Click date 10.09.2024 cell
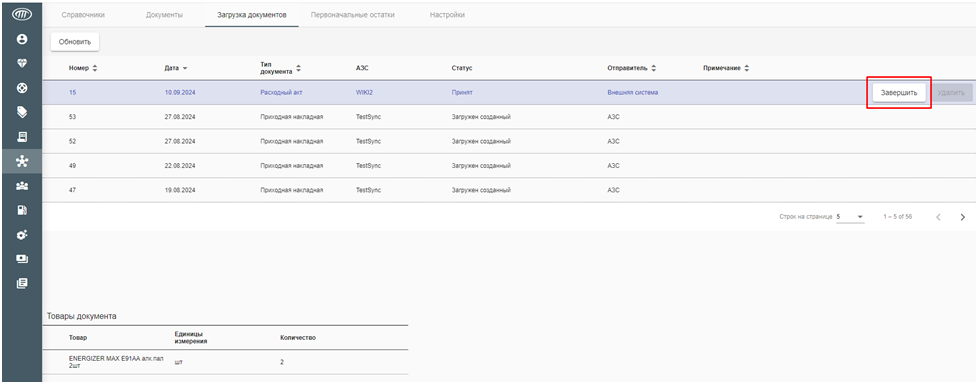Viewport: 978px width, 384px height. (180, 92)
